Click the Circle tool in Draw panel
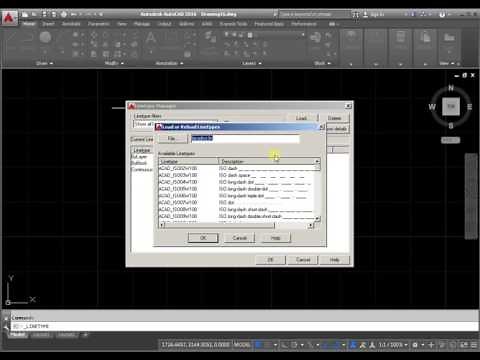Screen dimensions: 480x360 click(x=45, y=37)
